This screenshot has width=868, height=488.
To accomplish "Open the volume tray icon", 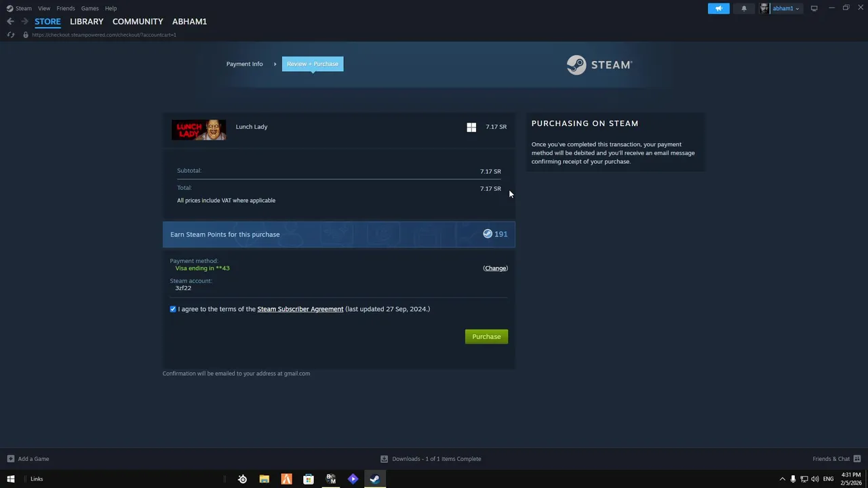I will point(814,479).
